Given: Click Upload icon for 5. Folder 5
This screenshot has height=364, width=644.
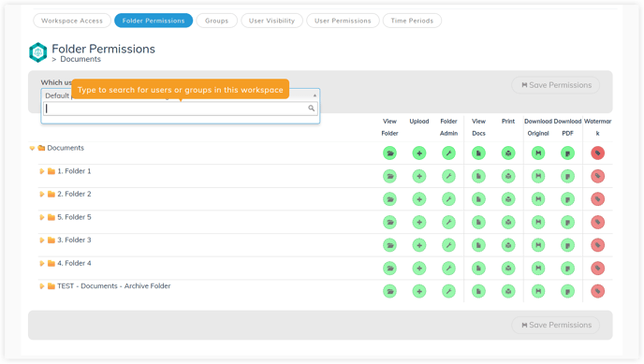Looking at the screenshot, I should (x=419, y=222).
